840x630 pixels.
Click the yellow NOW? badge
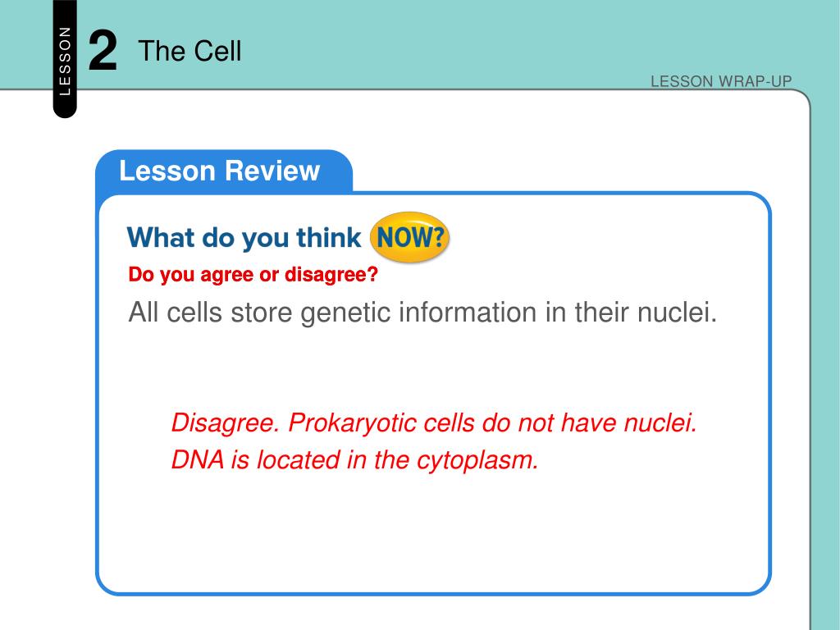[x=410, y=237]
